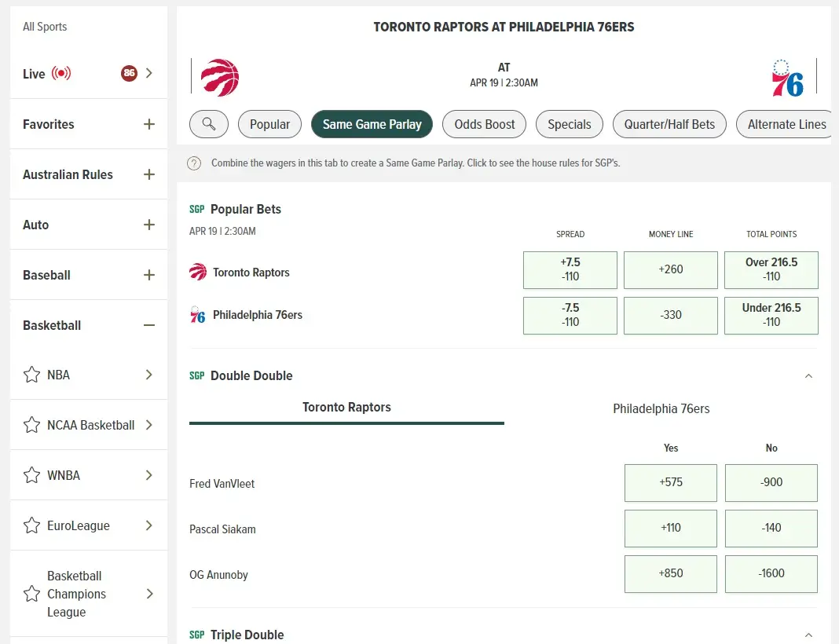839x644 pixels.
Task: Click the small 76ers logo in Popular Bets
Action: pyautogui.click(x=197, y=314)
